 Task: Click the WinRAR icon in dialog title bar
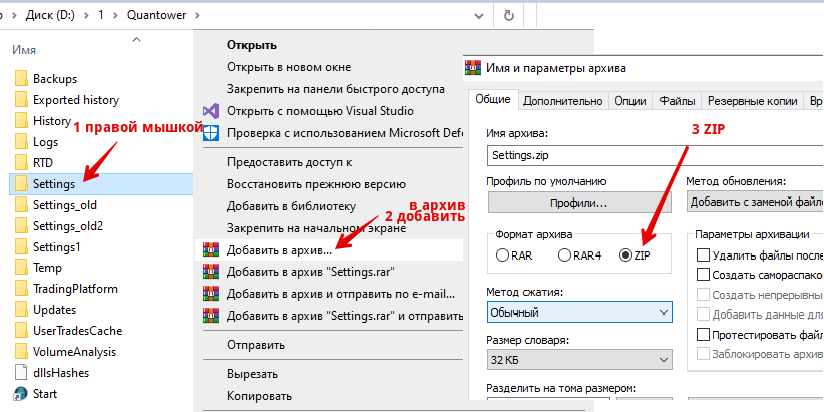[473, 68]
